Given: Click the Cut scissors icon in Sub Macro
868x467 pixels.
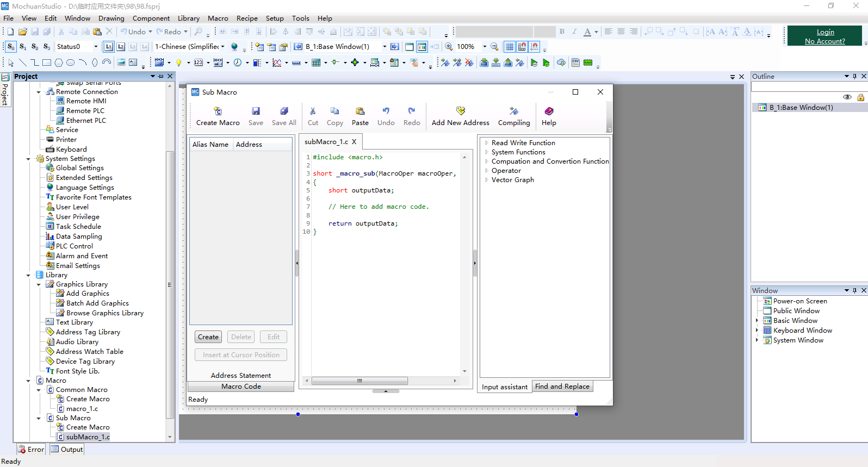Looking at the screenshot, I should point(313,111).
